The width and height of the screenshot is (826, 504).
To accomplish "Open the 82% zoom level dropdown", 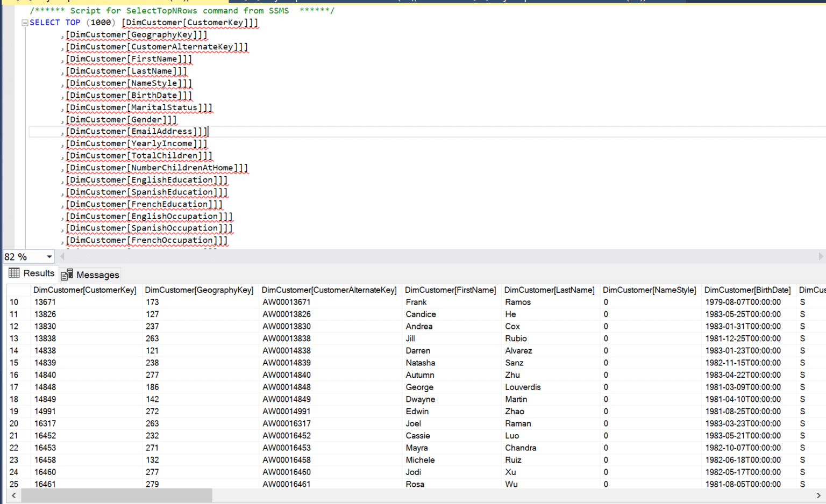I will click(48, 256).
